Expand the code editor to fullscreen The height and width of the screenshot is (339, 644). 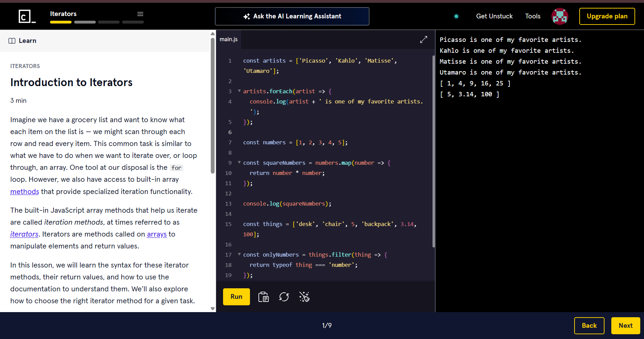point(423,39)
